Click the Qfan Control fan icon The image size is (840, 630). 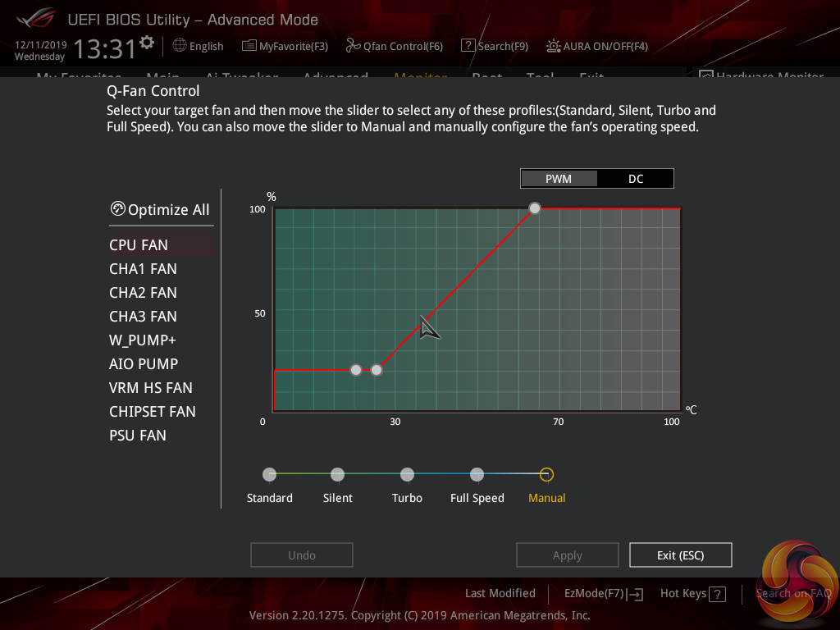(x=353, y=46)
